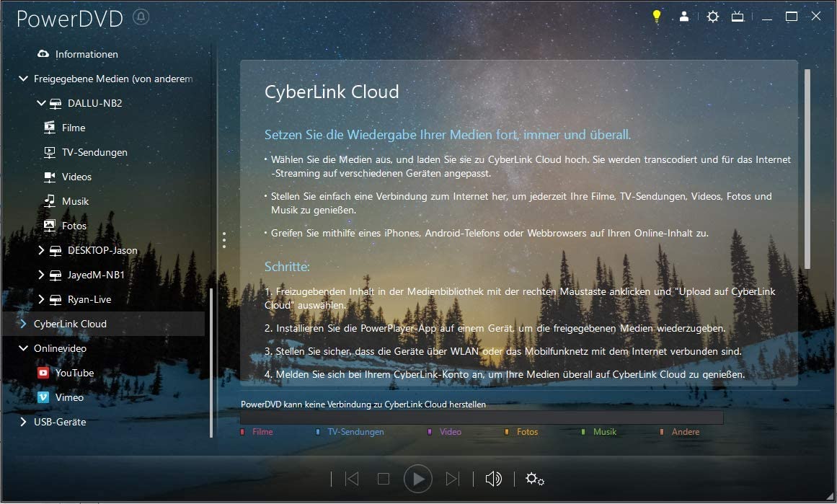This screenshot has height=504, width=837.
Task: Open the TV mode switcher icon
Action: point(737,16)
